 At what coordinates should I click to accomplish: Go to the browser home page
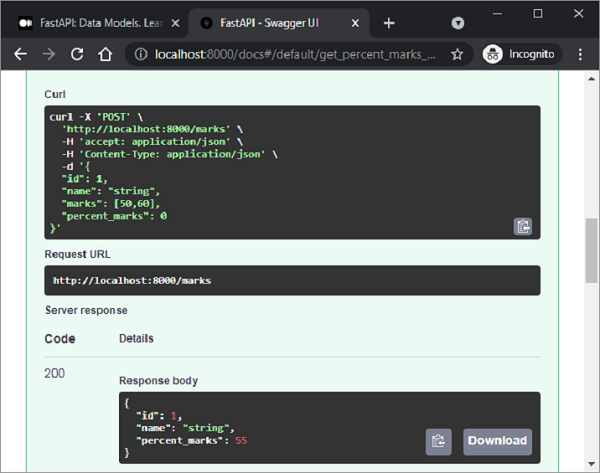coord(105,54)
